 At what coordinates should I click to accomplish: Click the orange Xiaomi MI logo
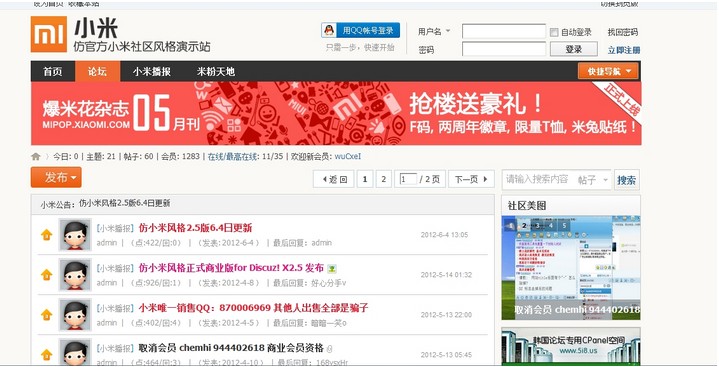pyautogui.click(x=49, y=34)
